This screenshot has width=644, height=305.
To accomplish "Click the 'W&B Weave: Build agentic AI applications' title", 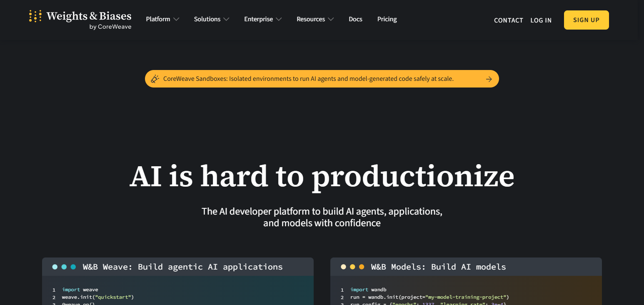I will [x=183, y=267].
